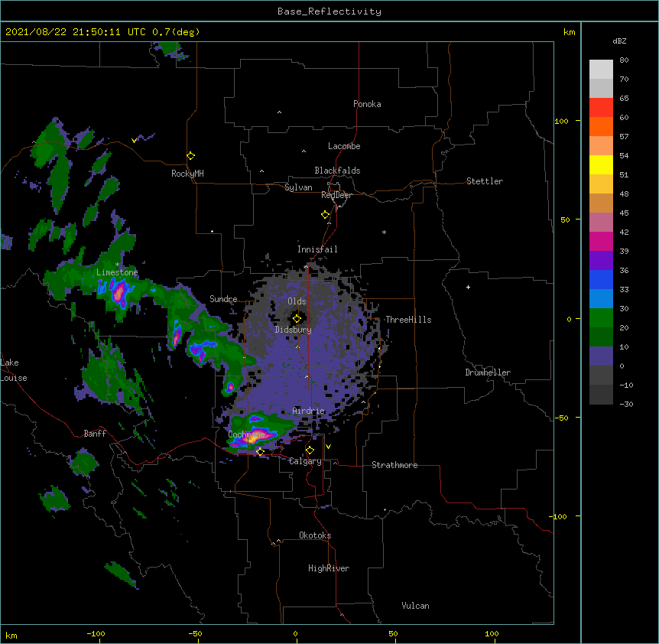
Task: Click the Lacombe city label
Action: click(344, 146)
